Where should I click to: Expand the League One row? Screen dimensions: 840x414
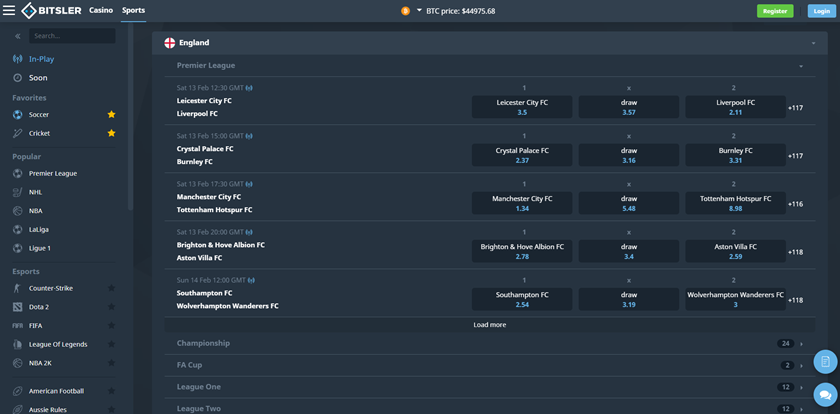pyautogui.click(x=490, y=387)
